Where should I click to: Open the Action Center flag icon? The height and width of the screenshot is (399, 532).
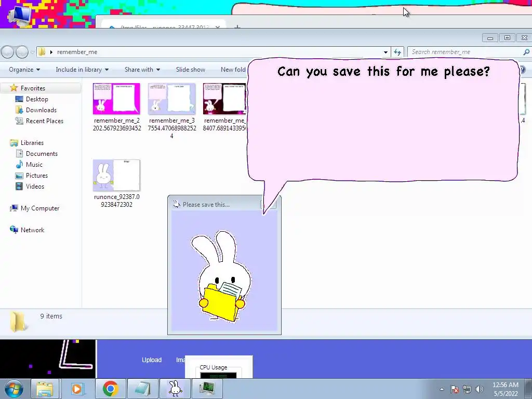[x=455, y=389]
